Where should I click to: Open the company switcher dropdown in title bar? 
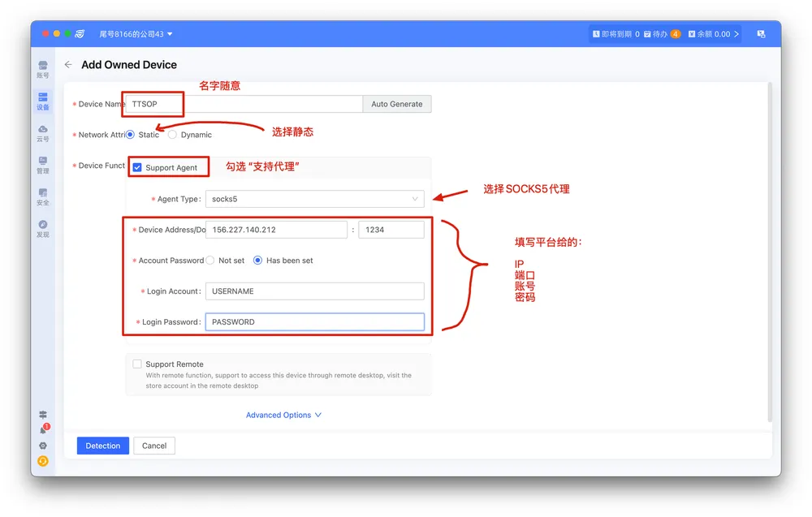[136, 34]
